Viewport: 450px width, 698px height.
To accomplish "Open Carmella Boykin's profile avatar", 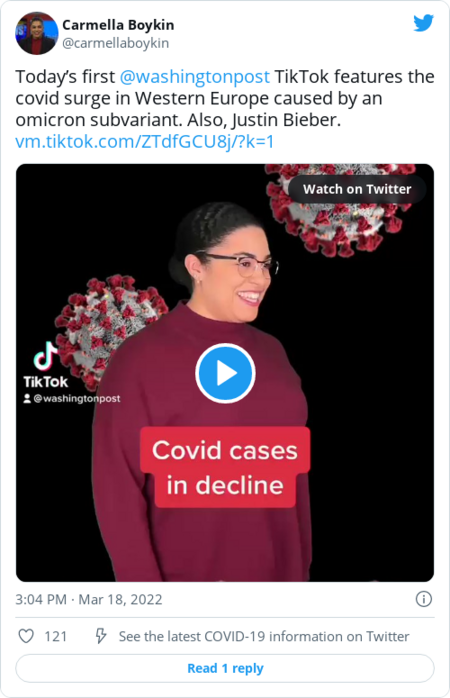I will click(x=36, y=33).
